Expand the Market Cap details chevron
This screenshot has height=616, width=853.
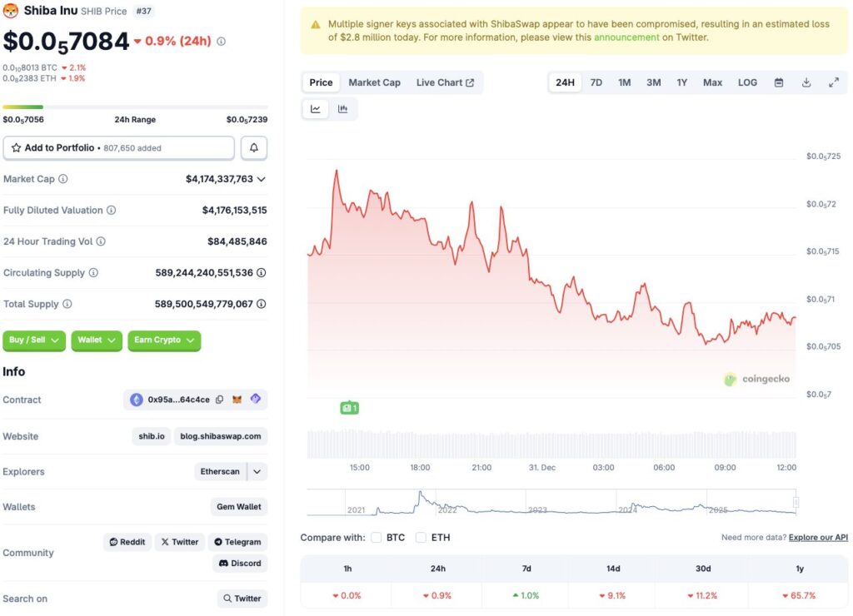260,178
